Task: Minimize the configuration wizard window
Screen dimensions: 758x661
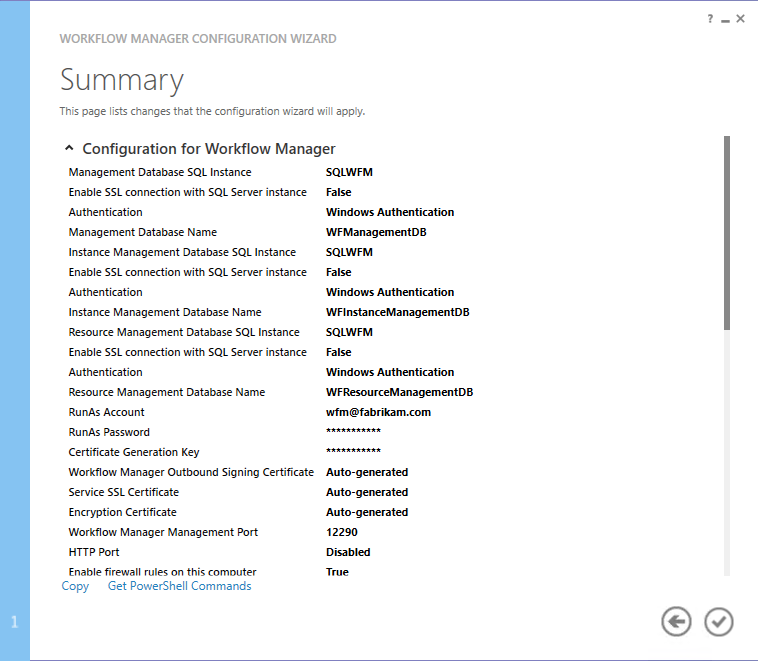Action: coord(725,21)
